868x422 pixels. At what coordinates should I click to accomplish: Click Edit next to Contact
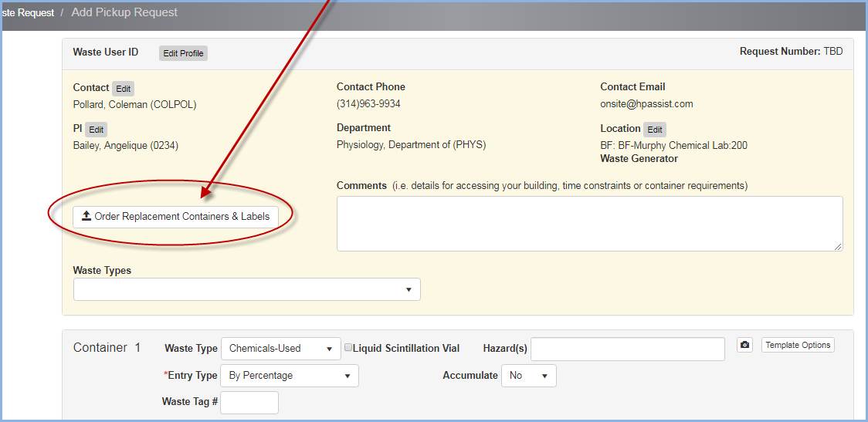[x=123, y=89]
